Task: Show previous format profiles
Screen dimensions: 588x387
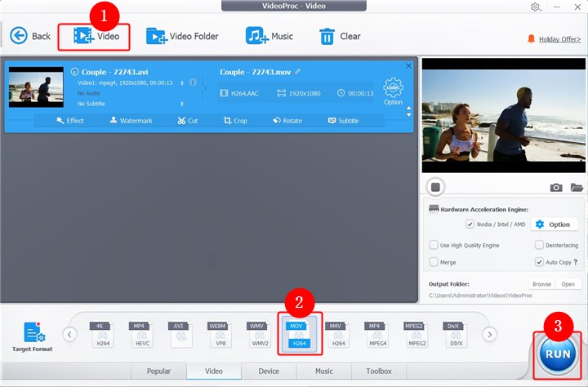Action: 69,334
